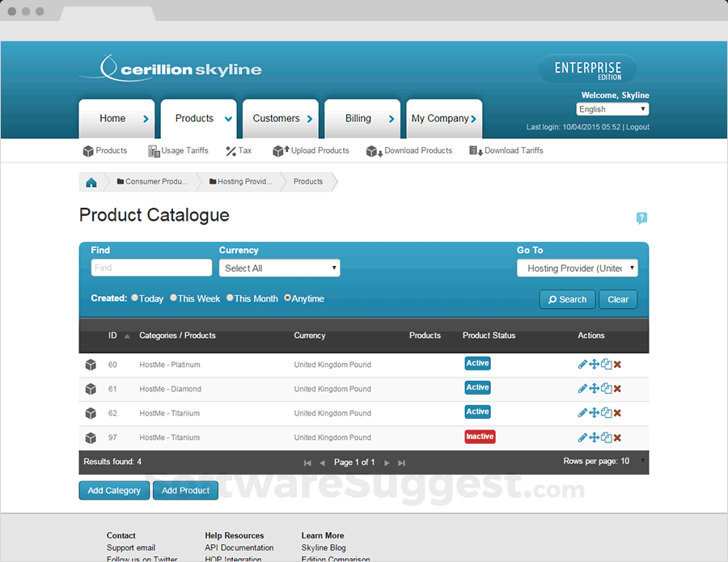Screen dimensions: 728x562
Task: Delete inactive product 97 with the X icon
Action: coord(617,437)
